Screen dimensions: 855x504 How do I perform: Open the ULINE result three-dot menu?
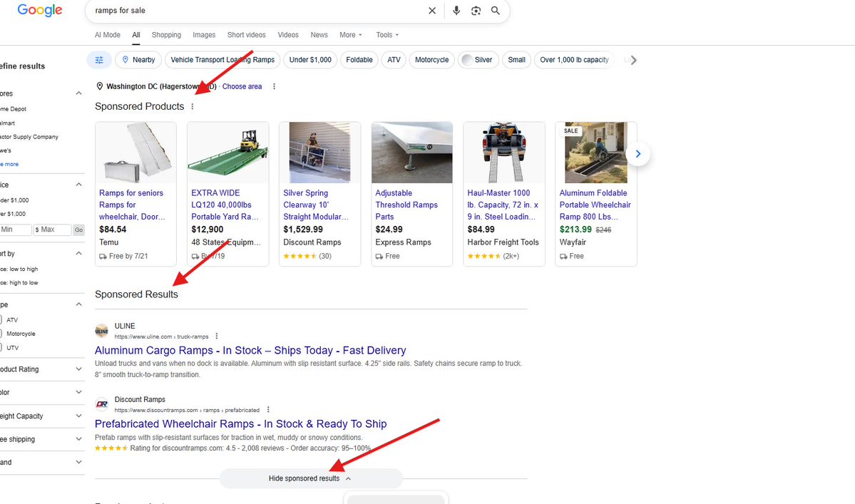[x=217, y=336]
